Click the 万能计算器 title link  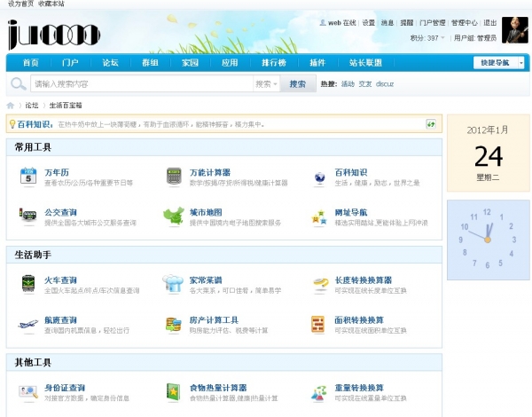point(210,172)
